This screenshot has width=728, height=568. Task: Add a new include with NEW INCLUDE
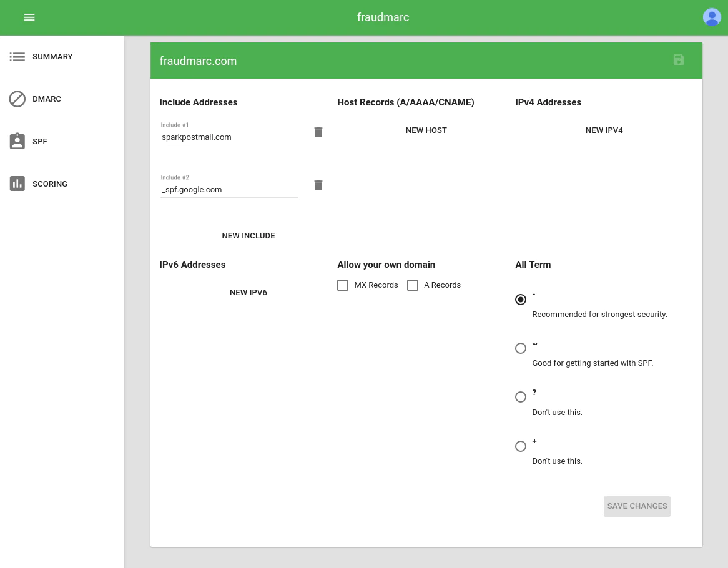click(x=248, y=236)
